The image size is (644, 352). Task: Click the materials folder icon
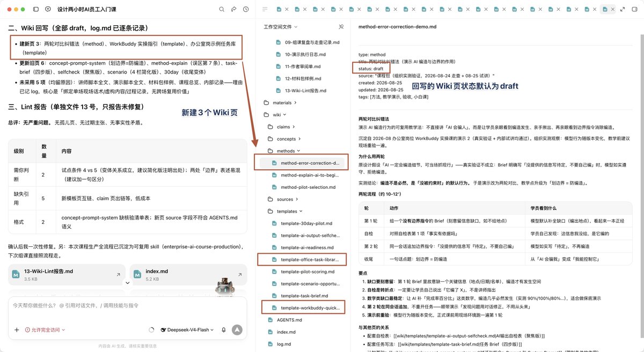pyautogui.click(x=267, y=102)
